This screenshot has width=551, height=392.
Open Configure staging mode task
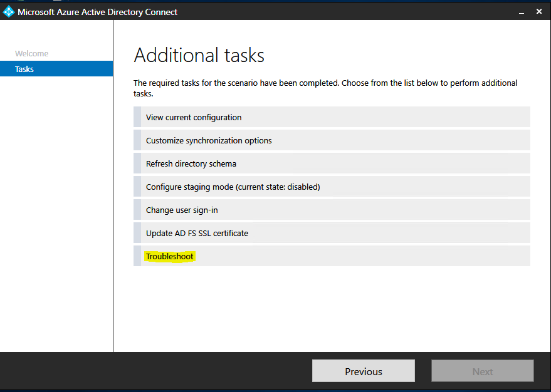tap(233, 187)
